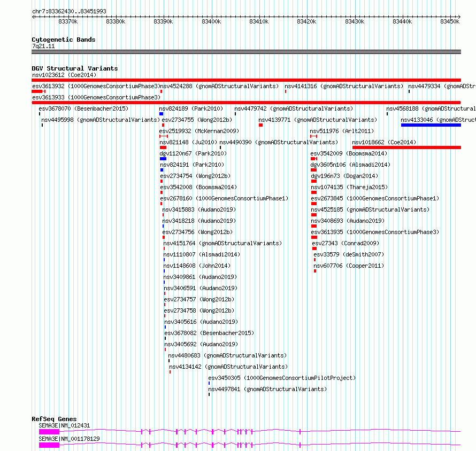
Task: Click the 7q21.11 cytogenetic band bar
Action: 246,52
